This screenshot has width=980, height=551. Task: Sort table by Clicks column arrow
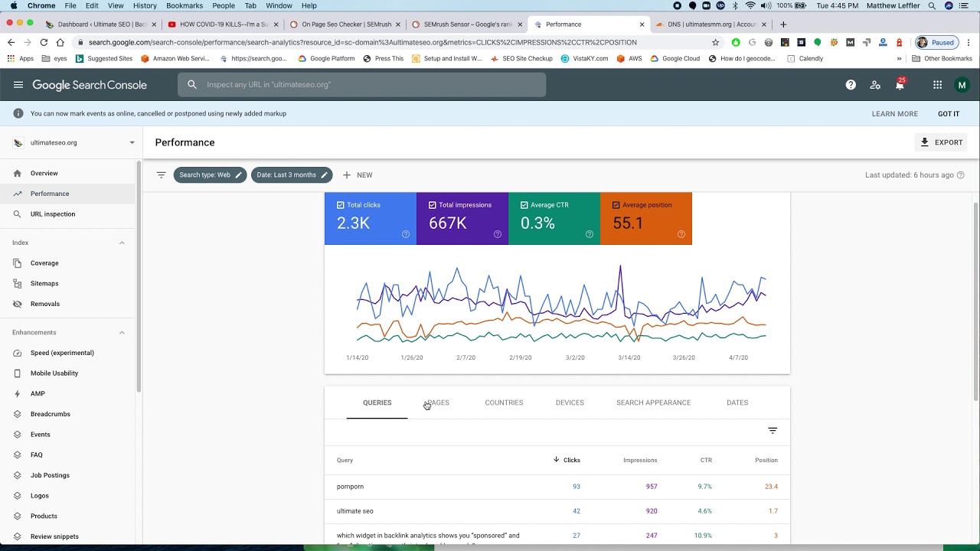click(x=557, y=460)
